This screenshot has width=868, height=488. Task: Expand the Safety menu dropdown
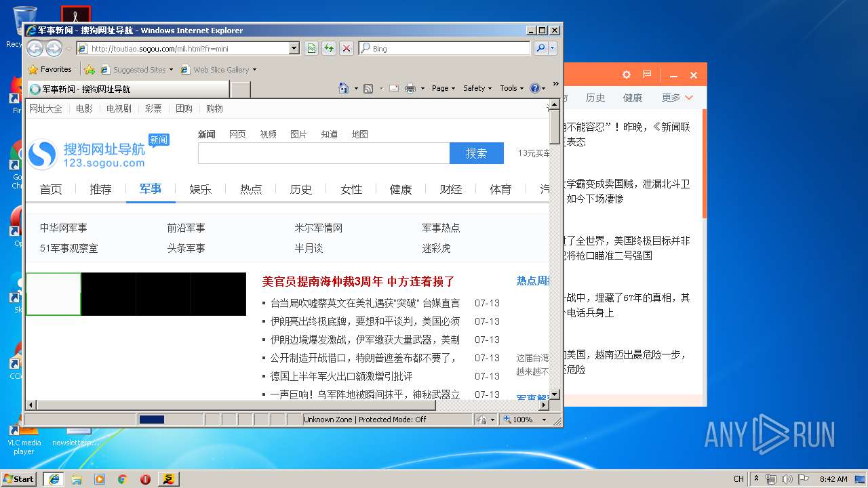coord(477,88)
